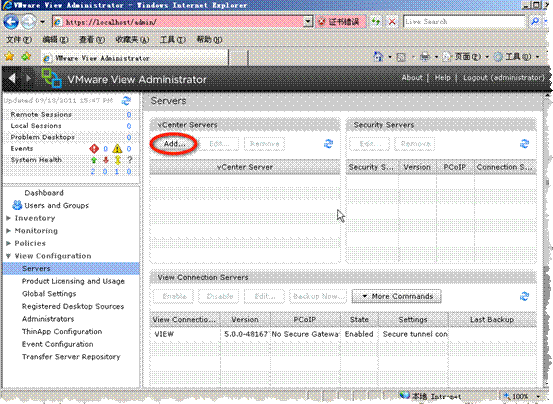Click the browser Refresh icon
The height and width of the screenshot is (404, 553).
click(x=376, y=22)
